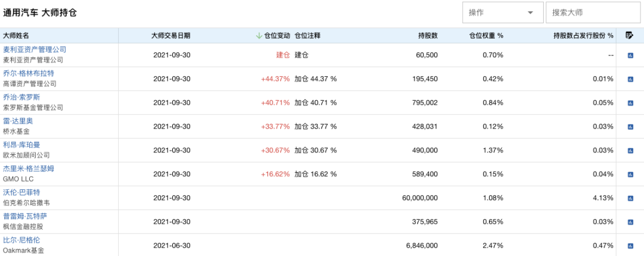This screenshot has height=256, width=644.
Task: Open chart icon for 杰里米·格兰瑟姆 row
Action: (x=630, y=174)
